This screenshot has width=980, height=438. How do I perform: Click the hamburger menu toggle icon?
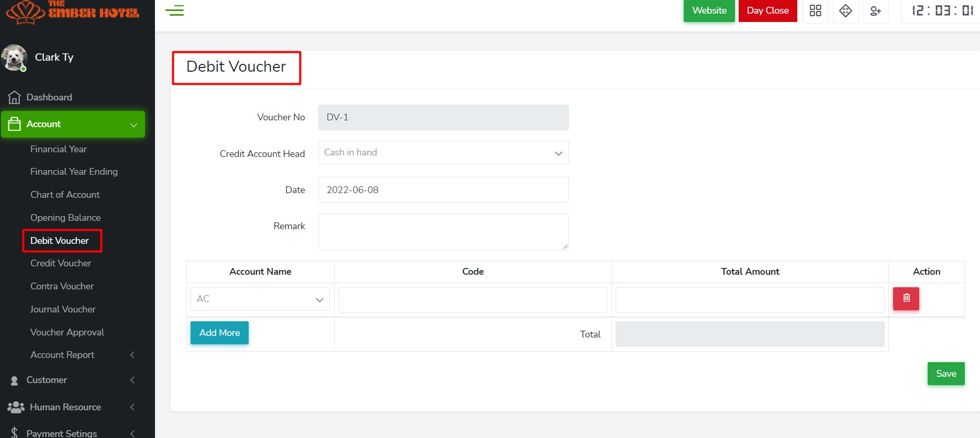click(174, 10)
